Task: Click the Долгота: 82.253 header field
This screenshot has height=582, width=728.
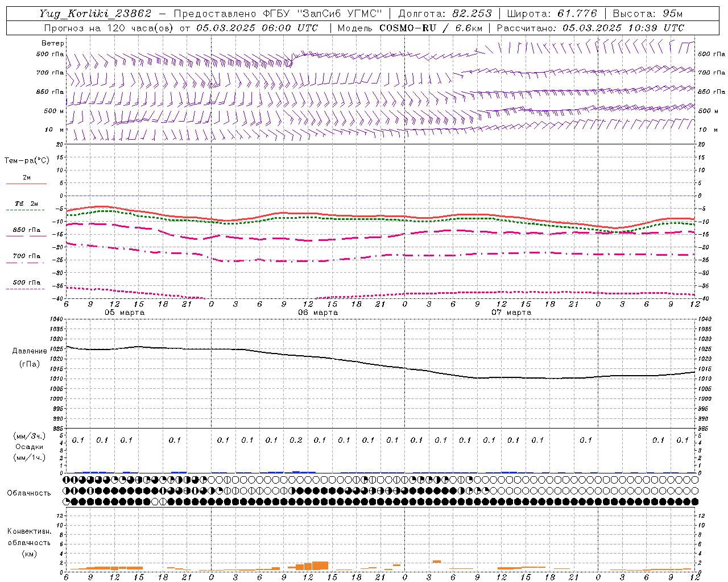Action: (x=445, y=14)
